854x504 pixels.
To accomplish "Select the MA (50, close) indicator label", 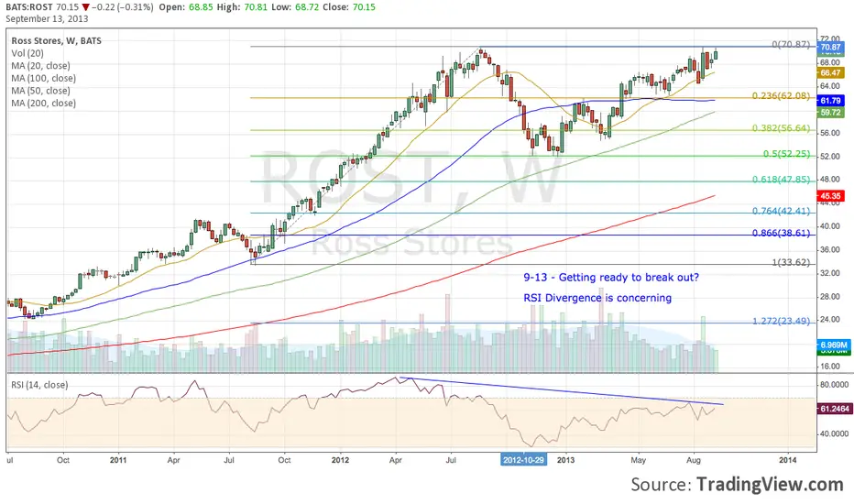I will (41, 91).
